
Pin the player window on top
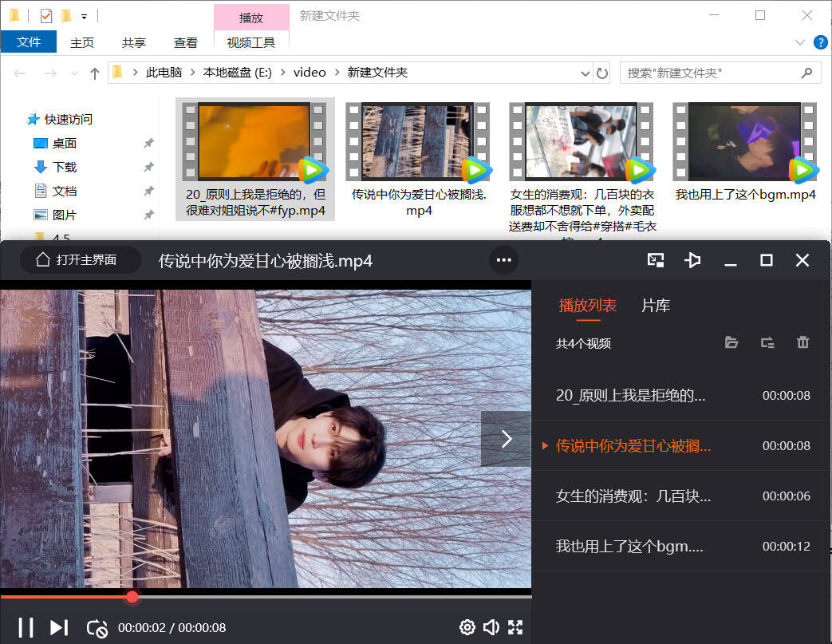[692, 260]
